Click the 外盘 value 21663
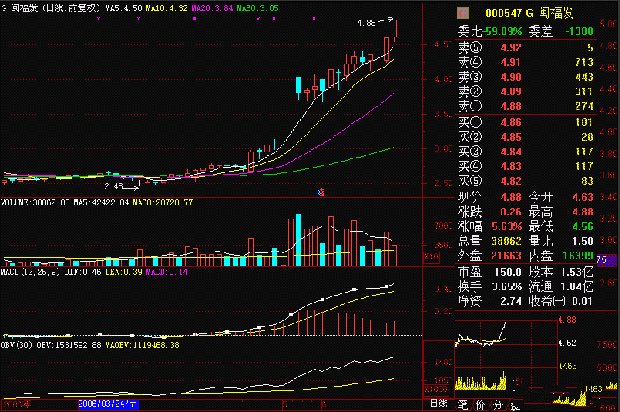Viewport: 620px width, 412px height. tap(507, 256)
